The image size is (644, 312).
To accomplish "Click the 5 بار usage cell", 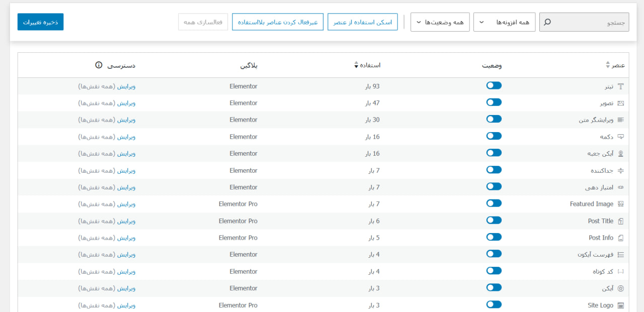I will point(374,238).
